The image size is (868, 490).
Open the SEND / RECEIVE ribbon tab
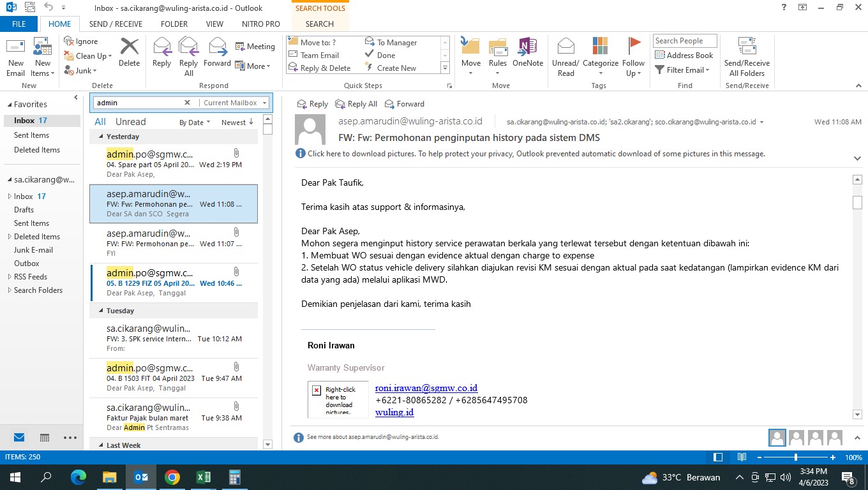(x=116, y=24)
